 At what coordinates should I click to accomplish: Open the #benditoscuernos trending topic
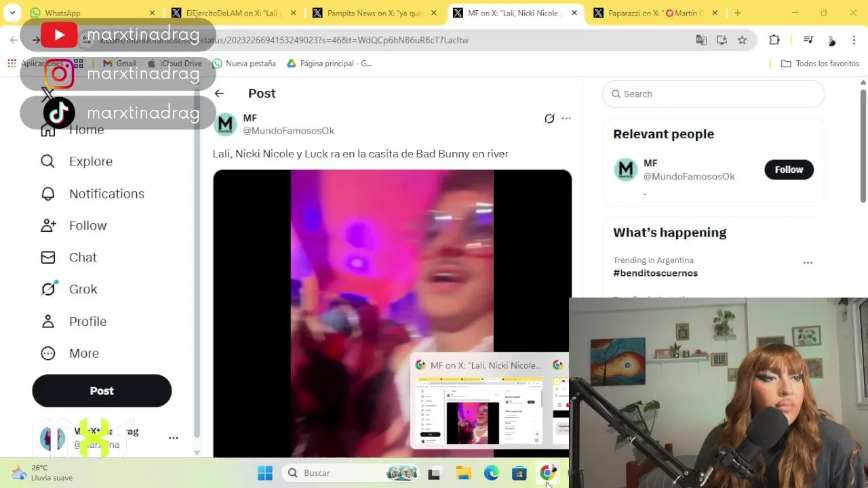tap(655, 273)
